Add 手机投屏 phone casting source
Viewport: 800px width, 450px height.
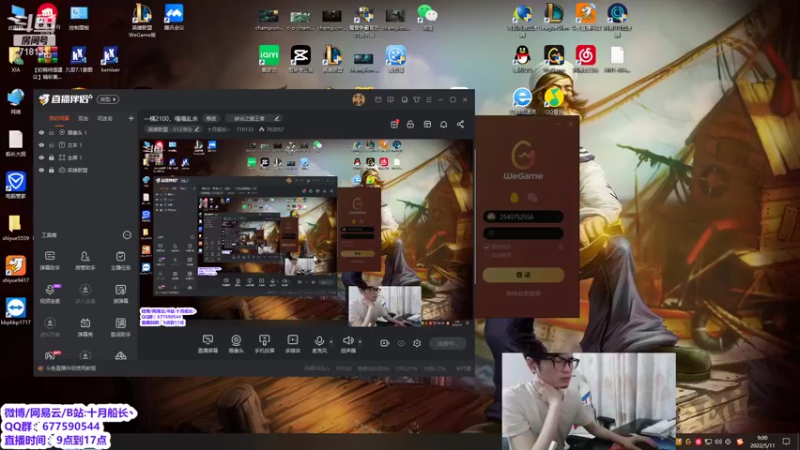[x=264, y=344]
